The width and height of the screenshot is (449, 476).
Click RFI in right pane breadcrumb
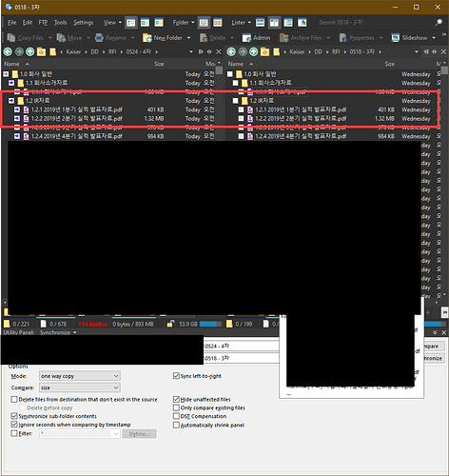(x=336, y=51)
